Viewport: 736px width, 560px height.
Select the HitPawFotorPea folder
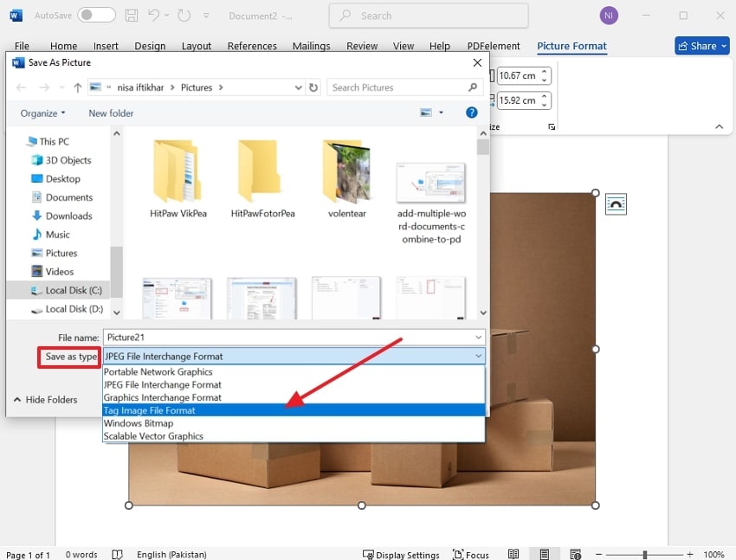click(x=262, y=179)
